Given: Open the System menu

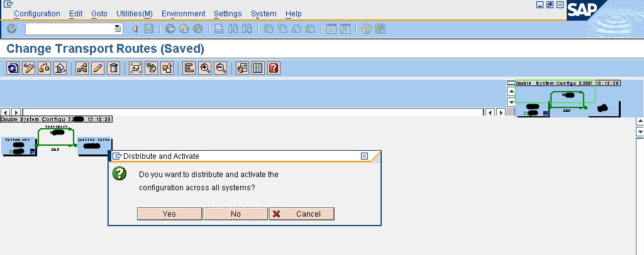Looking at the screenshot, I should 264,14.
